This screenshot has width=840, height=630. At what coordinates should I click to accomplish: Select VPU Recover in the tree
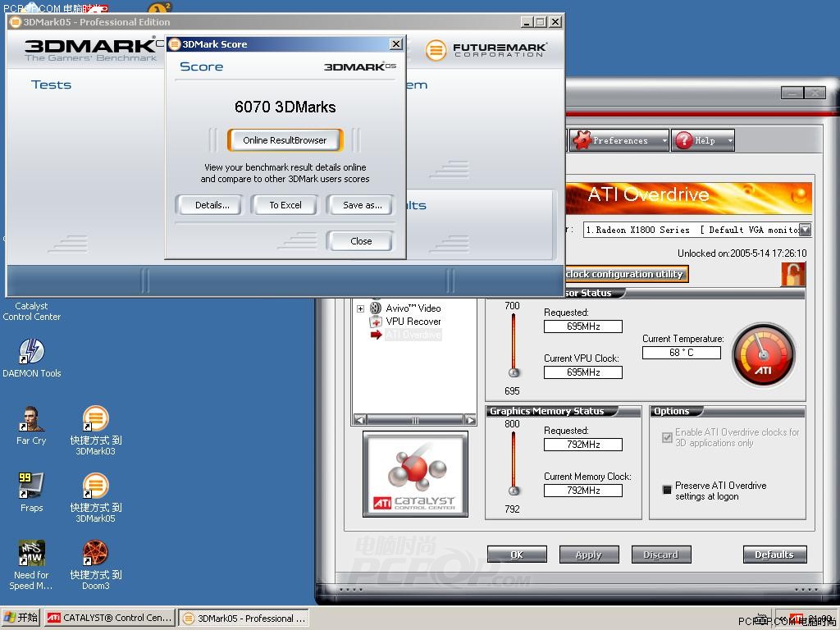[413, 322]
